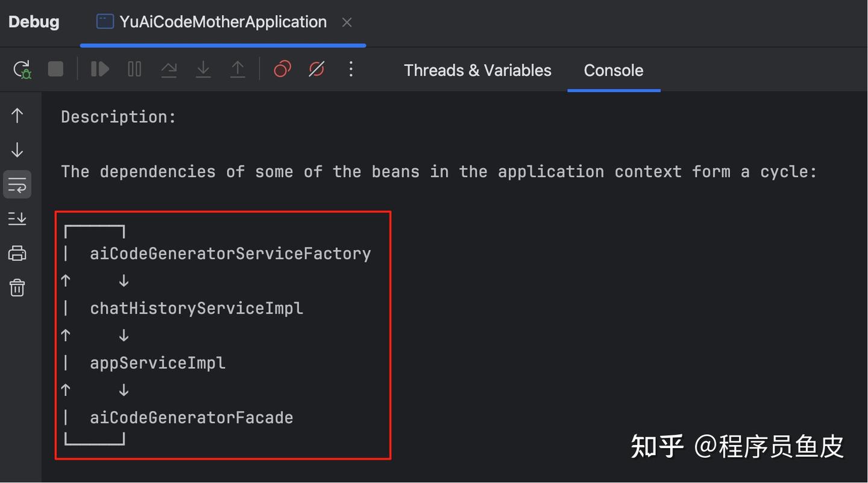Click the Print console output icon
Viewport: 868px width, 483px height.
point(17,253)
